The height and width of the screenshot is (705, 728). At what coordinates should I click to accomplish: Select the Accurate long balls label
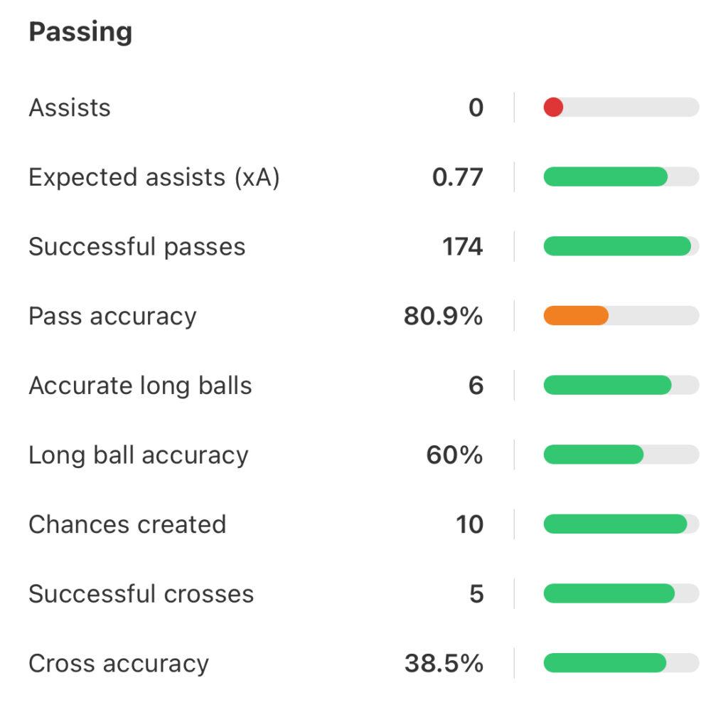(x=140, y=386)
